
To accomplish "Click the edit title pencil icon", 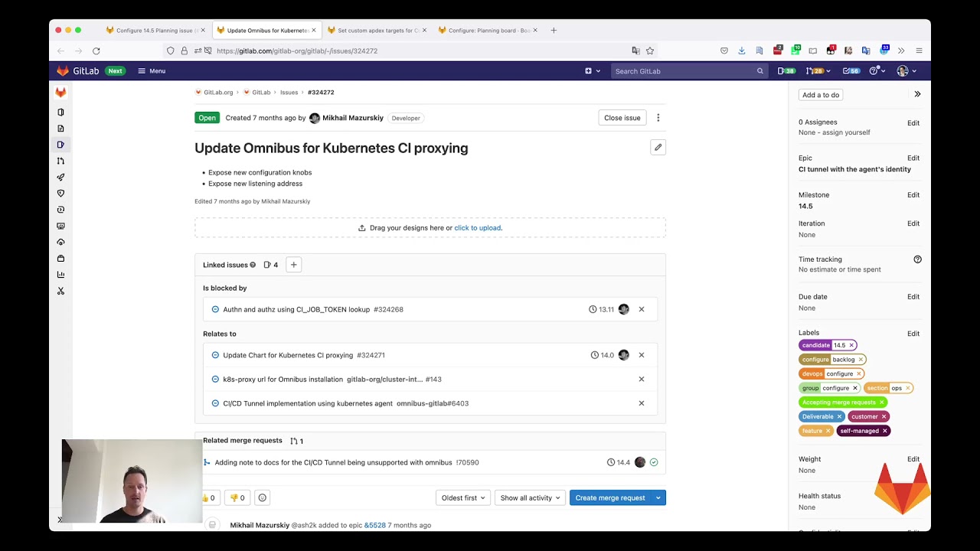I will [658, 147].
